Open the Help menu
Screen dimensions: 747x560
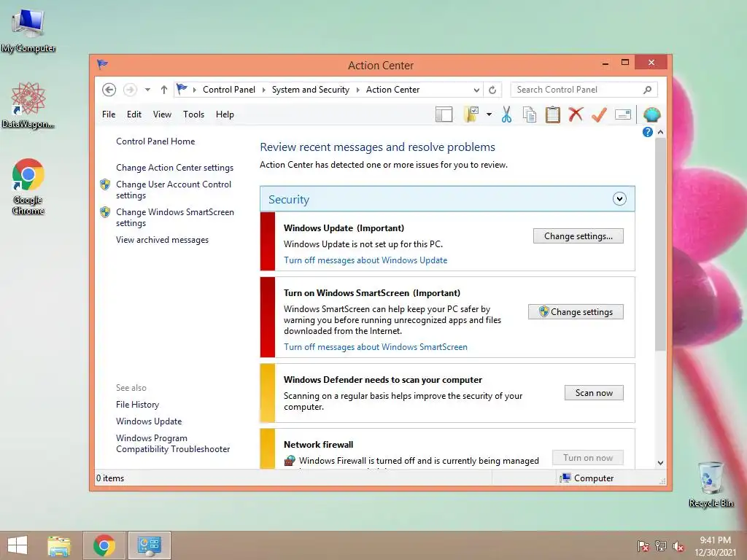pyautogui.click(x=225, y=114)
